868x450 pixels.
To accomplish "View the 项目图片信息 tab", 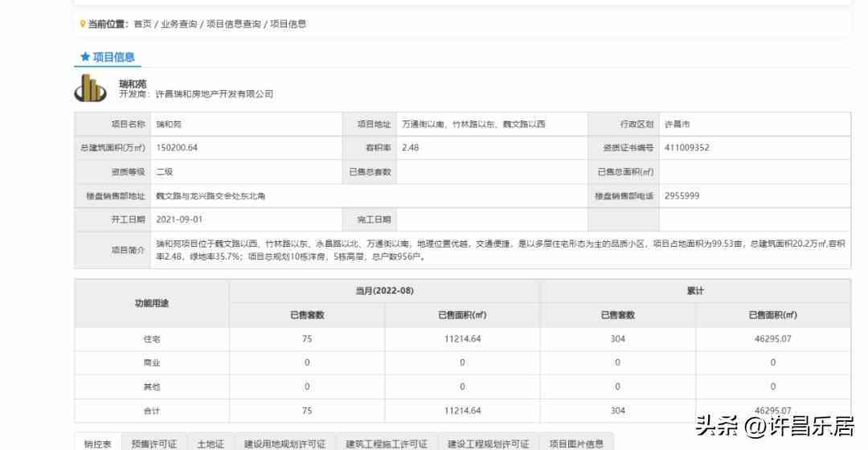I will click(576, 444).
